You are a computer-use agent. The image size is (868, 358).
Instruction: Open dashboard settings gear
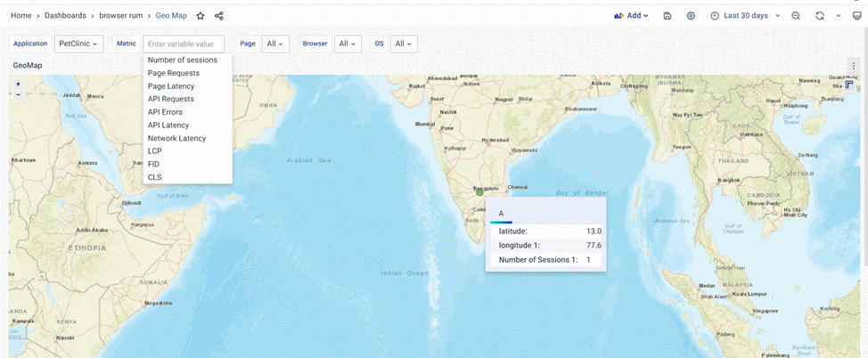tap(691, 16)
